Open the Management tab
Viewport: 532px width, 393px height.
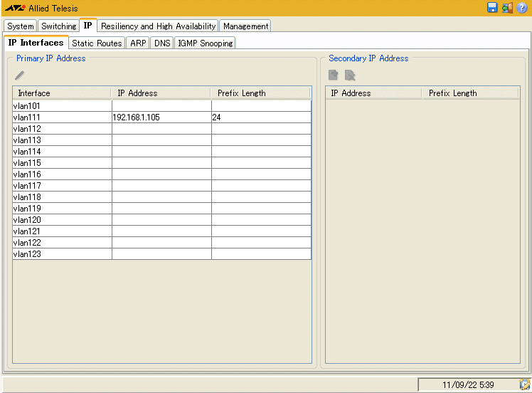(x=245, y=26)
